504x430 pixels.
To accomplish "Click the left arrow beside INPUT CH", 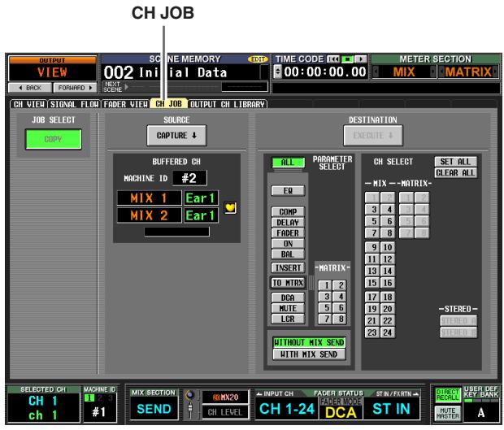I will [x=259, y=393].
